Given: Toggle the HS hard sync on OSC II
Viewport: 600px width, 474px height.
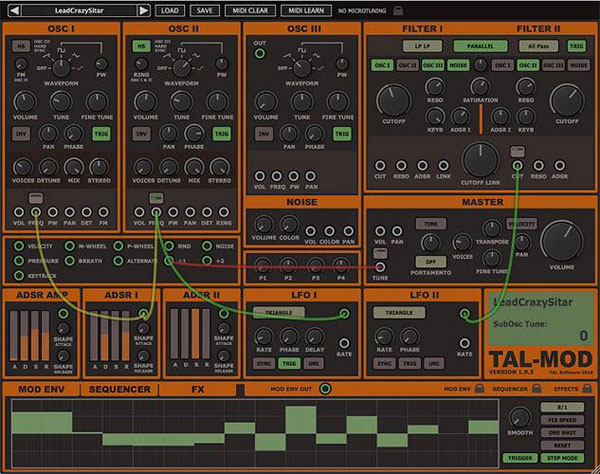Looking at the screenshot, I should point(140,46).
